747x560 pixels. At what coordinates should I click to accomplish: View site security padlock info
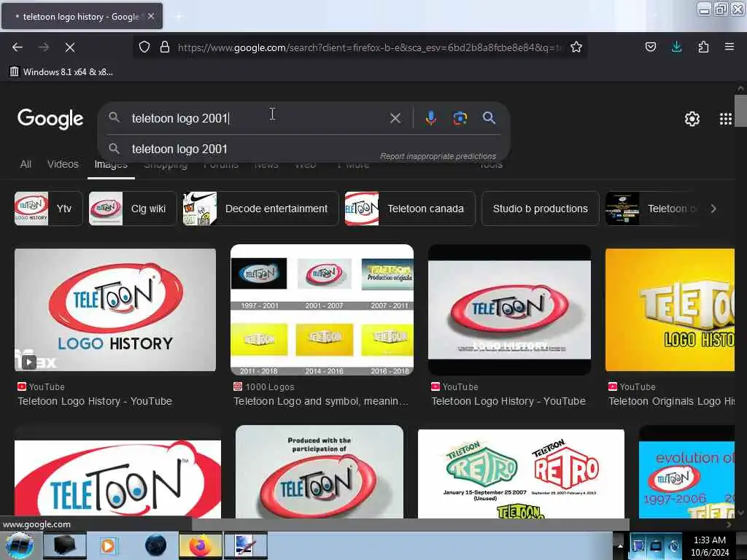pos(165,47)
